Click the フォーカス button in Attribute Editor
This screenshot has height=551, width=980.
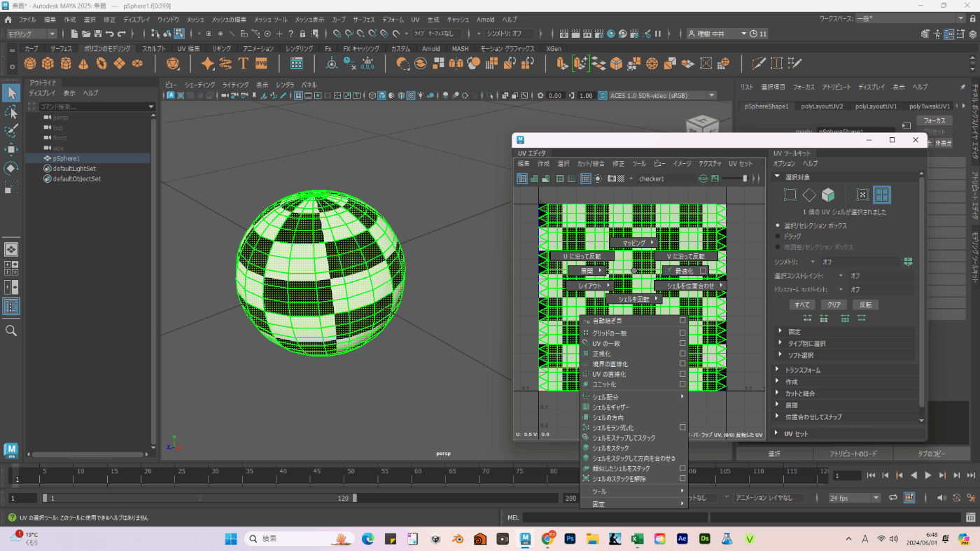(934, 121)
